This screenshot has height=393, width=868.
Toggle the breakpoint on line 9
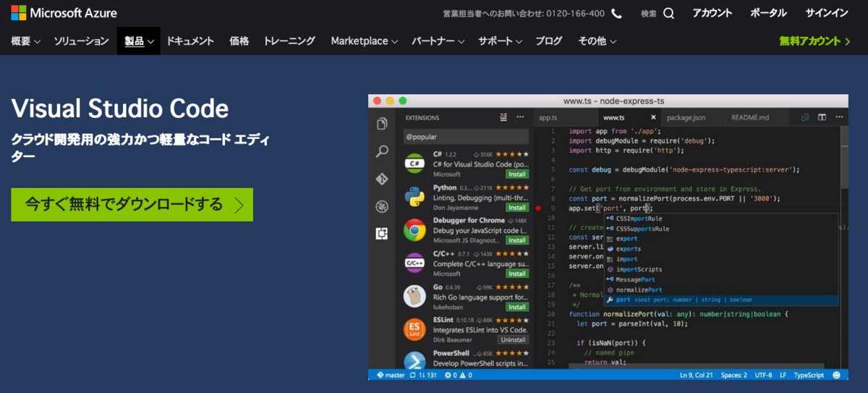click(x=537, y=208)
